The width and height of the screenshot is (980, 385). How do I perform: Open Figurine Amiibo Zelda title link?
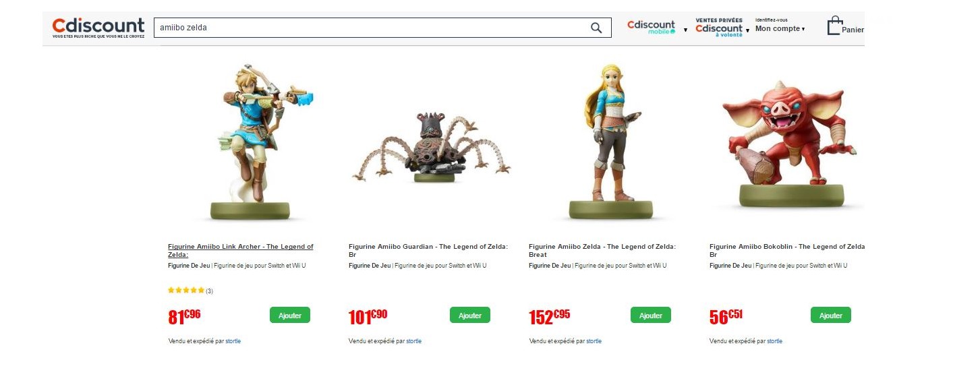[x=602, y=251]
